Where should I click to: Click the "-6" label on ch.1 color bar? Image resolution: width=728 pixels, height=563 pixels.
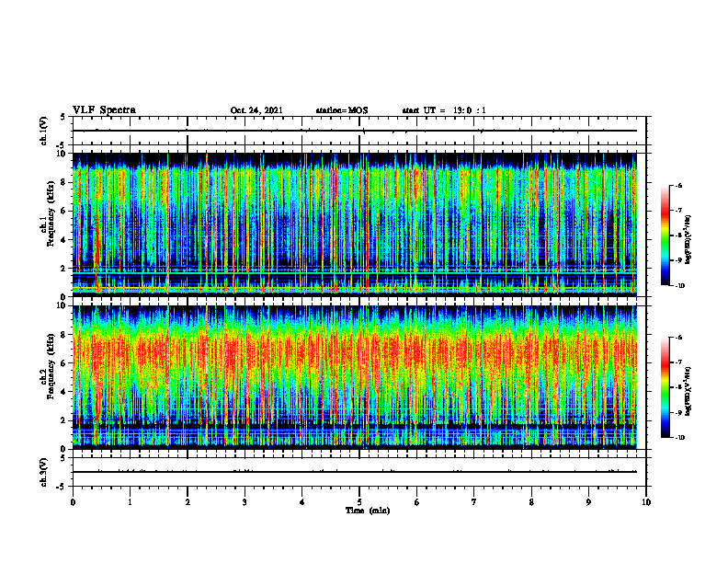pyautogui.click(x=678, y=185)
